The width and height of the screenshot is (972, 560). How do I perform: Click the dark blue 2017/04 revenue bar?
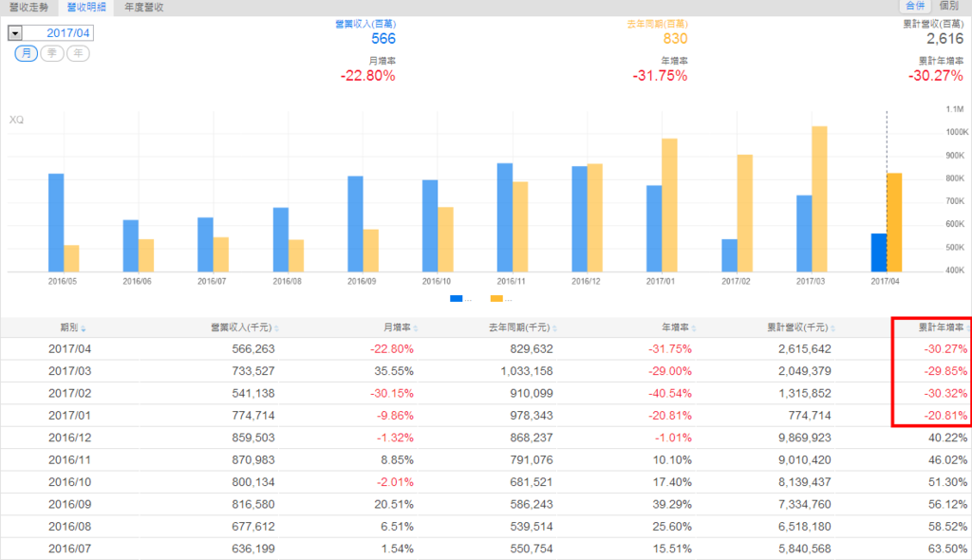click(x=878, y=252)
